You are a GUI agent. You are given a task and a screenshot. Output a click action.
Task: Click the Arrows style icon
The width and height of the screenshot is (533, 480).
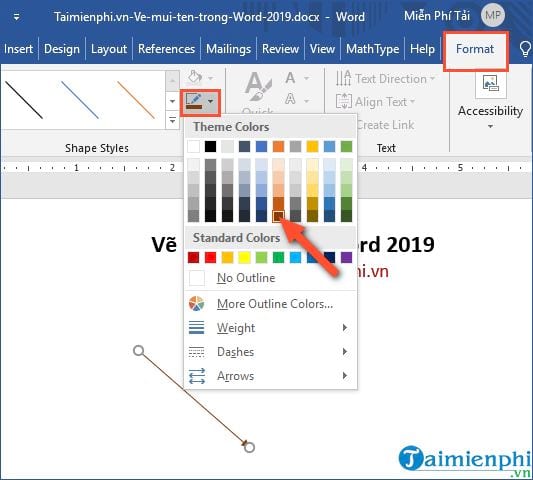(x=196, y=376)
